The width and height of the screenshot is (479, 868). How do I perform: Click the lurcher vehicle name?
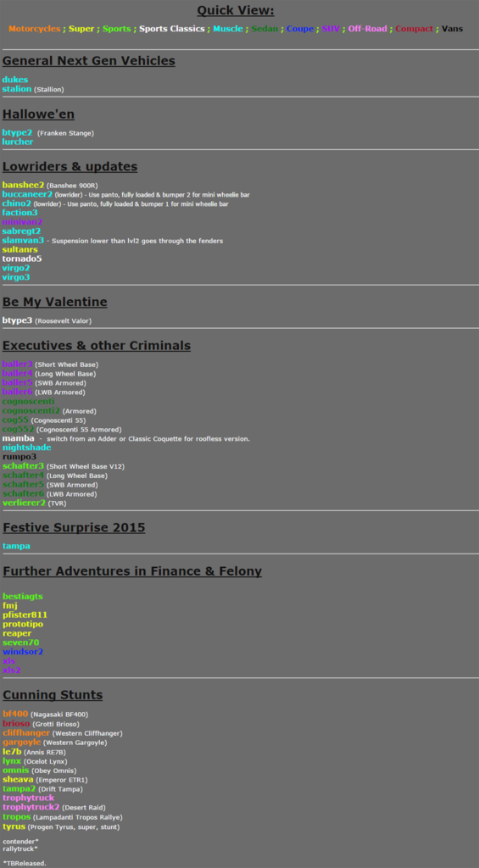[x=18, y=142]
